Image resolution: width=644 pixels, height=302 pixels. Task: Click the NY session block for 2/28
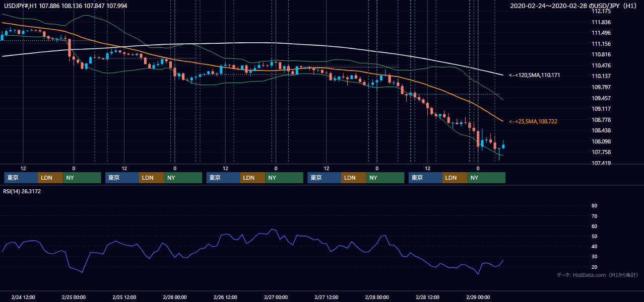(x=486, y=178)
